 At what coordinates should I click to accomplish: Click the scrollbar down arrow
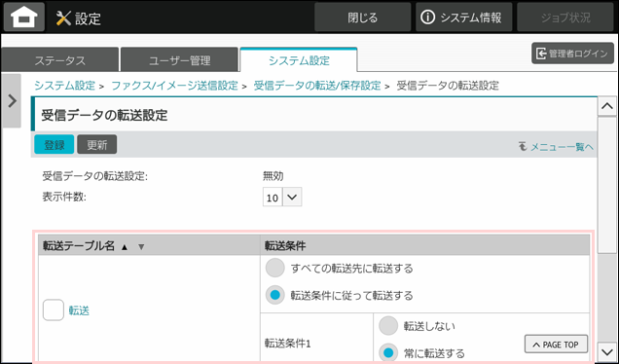(607, 351)
